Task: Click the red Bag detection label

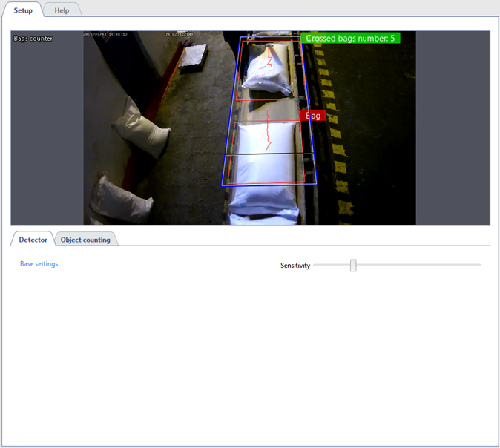Action: point(313,116)
